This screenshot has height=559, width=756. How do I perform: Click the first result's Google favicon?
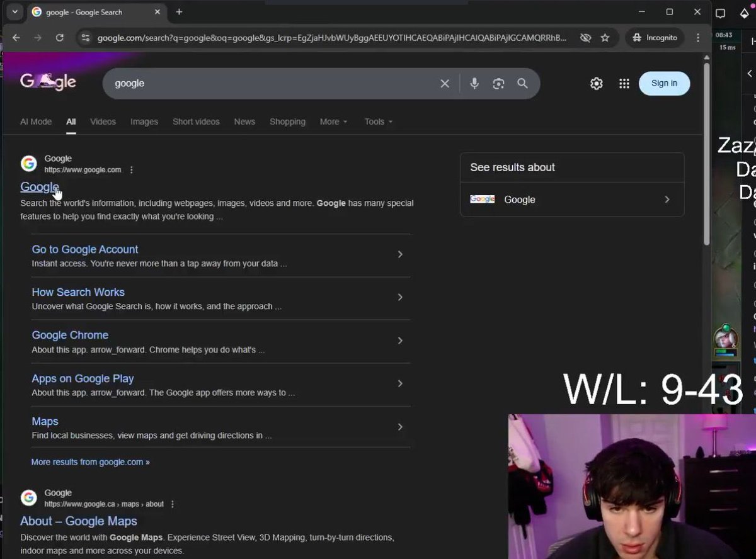click(28, 164)
